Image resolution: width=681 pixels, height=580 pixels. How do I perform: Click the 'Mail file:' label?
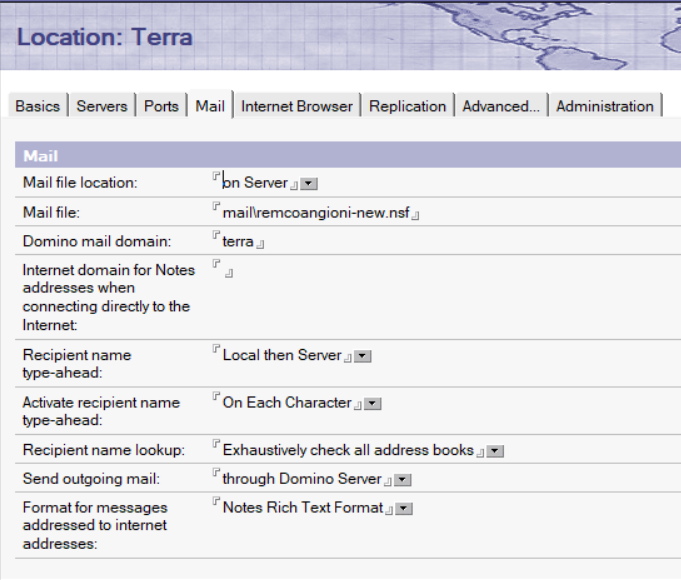(51, 212)
